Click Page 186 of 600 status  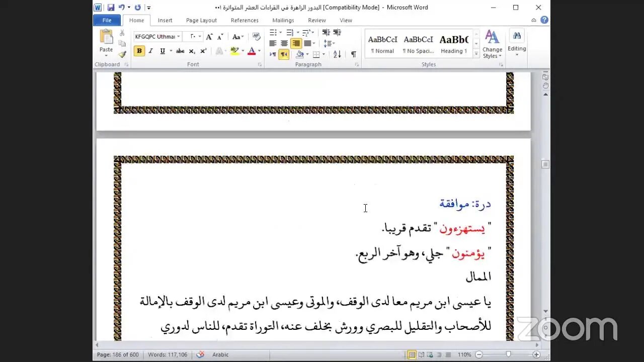tap(118, 354)
